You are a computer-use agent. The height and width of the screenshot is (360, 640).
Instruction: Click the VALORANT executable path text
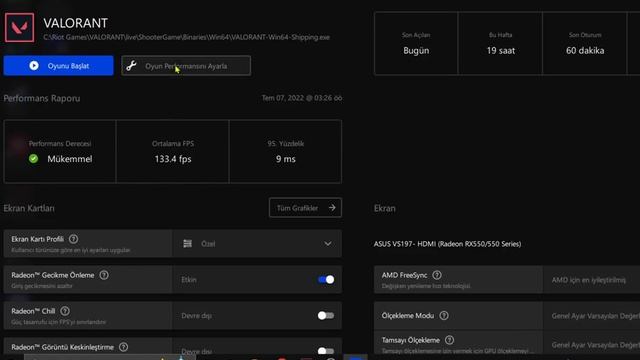tap(187, 37)
